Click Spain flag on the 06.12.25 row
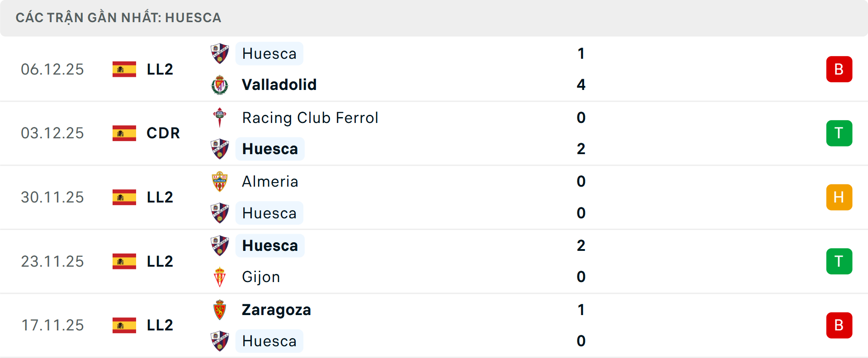The image size is (868, 358). pos(124,69)
